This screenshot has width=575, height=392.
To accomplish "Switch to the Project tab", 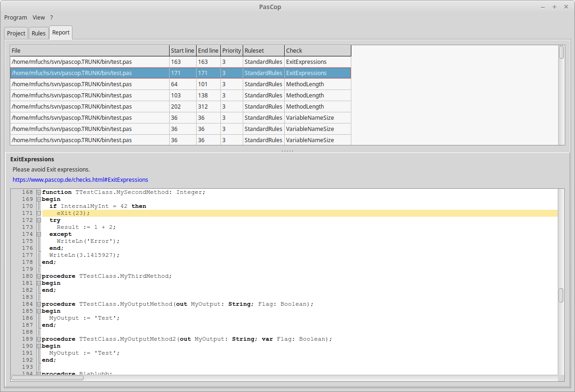I will pyautogui.click(x=16, y=34).
